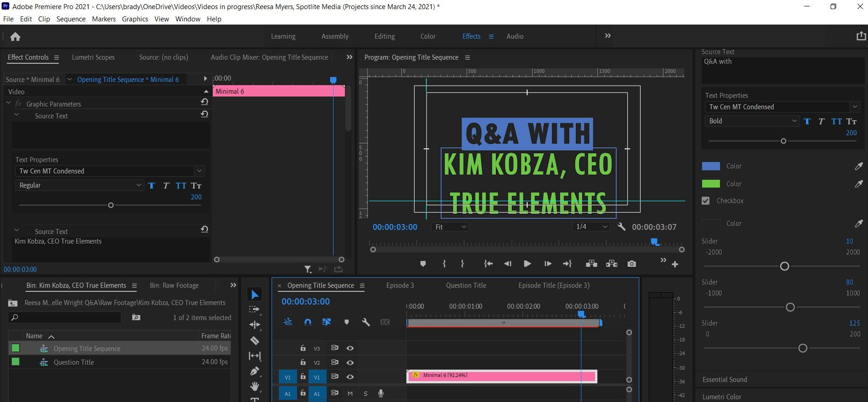
Task: Click the bin search field
Action: (65, 317)
